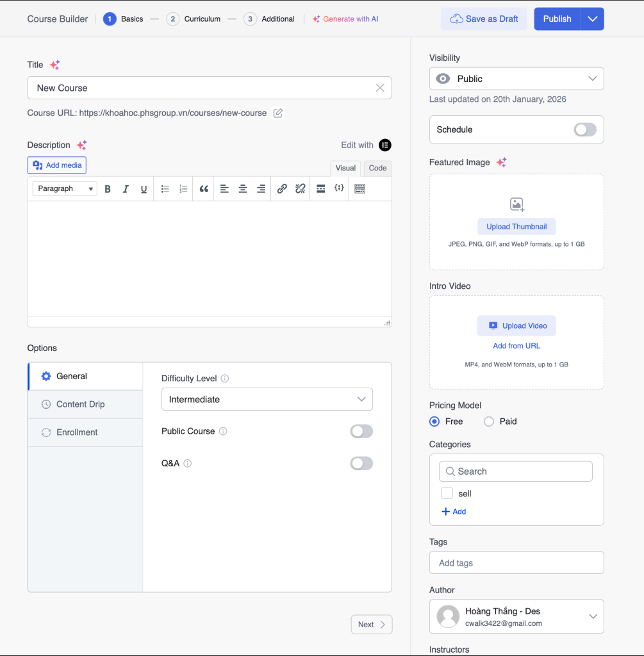This screenshot has height=656, width=644.
Task: Apply italic formatting in the editor
Action: point(126,189)
